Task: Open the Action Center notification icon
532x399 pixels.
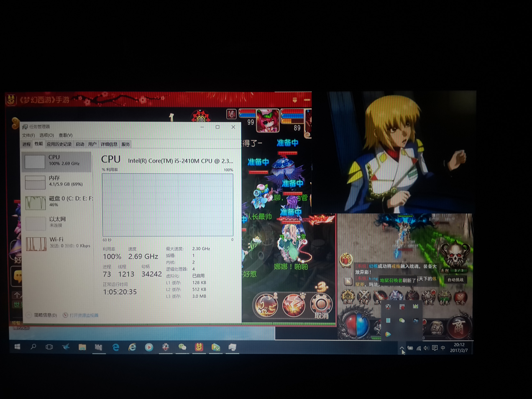Action: click(x=435, y=348)
